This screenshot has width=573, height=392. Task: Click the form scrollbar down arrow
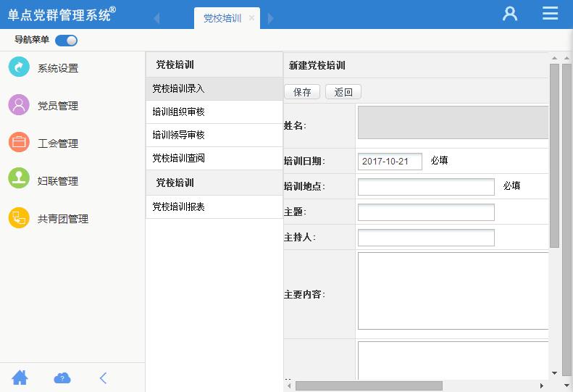pos(554,373)
